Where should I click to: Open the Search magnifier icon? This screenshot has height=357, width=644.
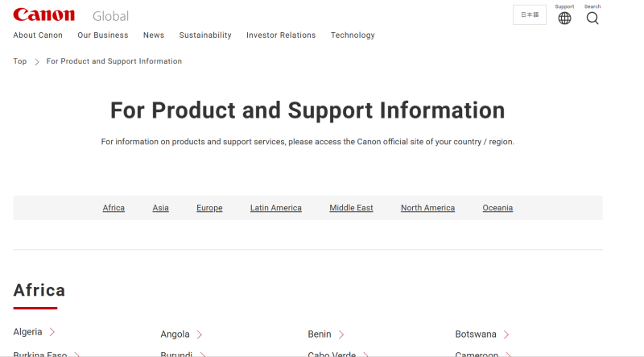click(x=592, y=18)
